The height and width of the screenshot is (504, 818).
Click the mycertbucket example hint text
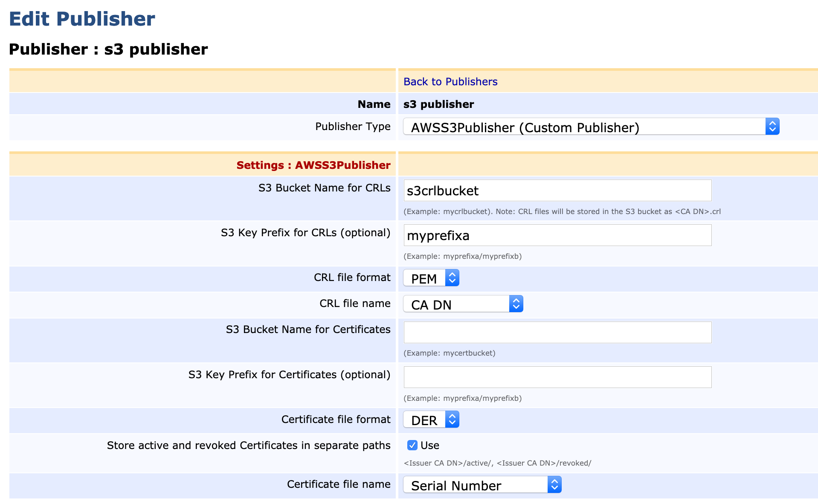pos(449,353)
